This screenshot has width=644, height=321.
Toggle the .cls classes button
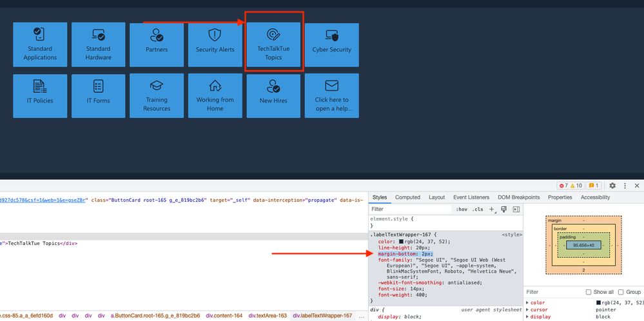(478, 209)
